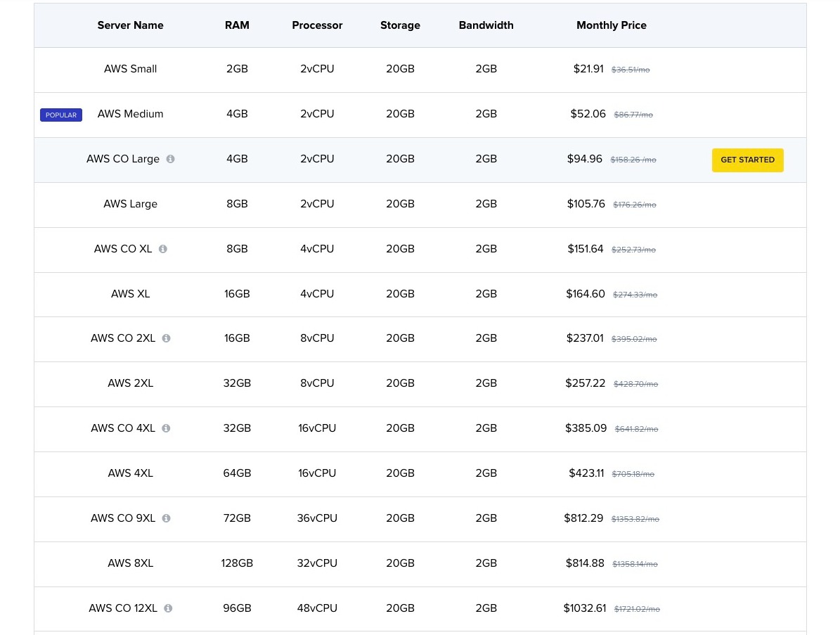Click the 96GB RAM value
The width and height of the screenshot is (840, 635).
coord(237,609)
